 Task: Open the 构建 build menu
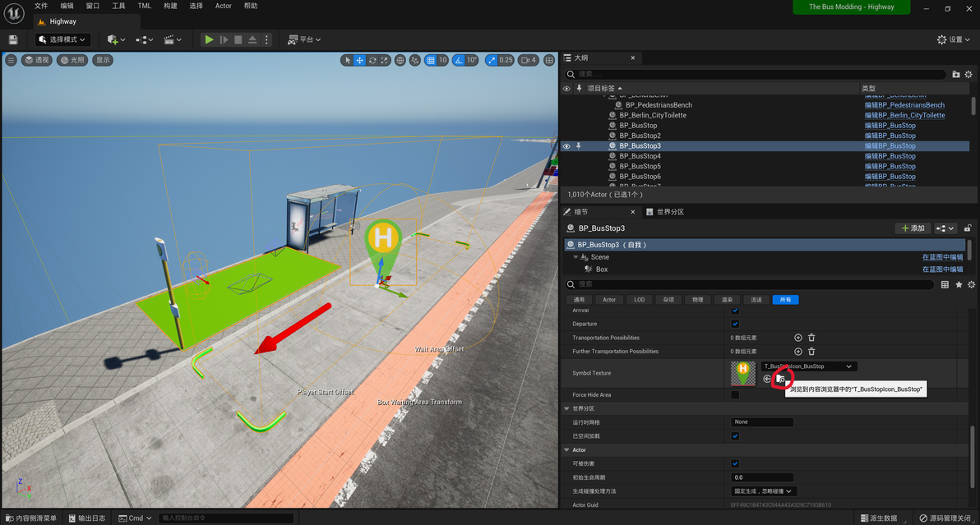[170, 6]
